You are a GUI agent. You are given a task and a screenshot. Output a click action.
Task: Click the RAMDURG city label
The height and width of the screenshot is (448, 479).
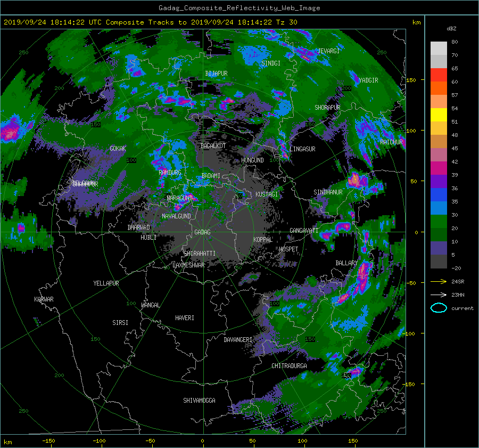coord(170,173)
